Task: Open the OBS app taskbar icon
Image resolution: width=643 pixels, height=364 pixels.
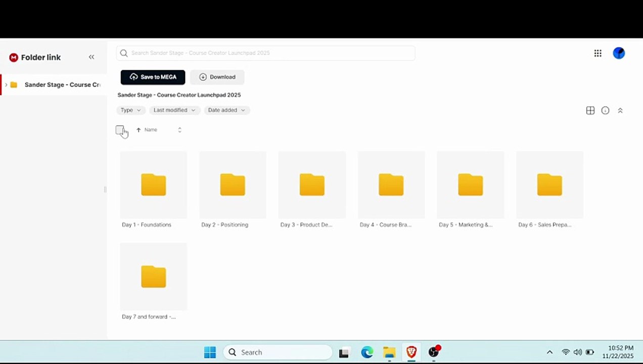Action: [434, 352]
